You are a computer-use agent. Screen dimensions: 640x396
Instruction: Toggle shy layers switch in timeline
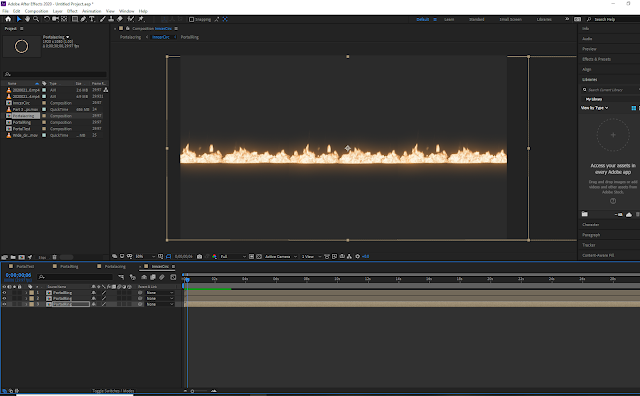144,277
